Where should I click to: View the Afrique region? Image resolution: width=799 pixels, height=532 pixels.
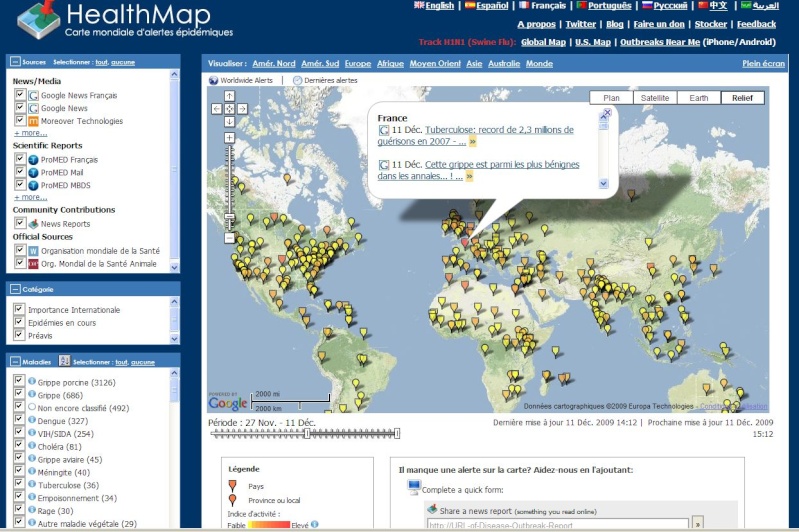[x=390, y=64]
